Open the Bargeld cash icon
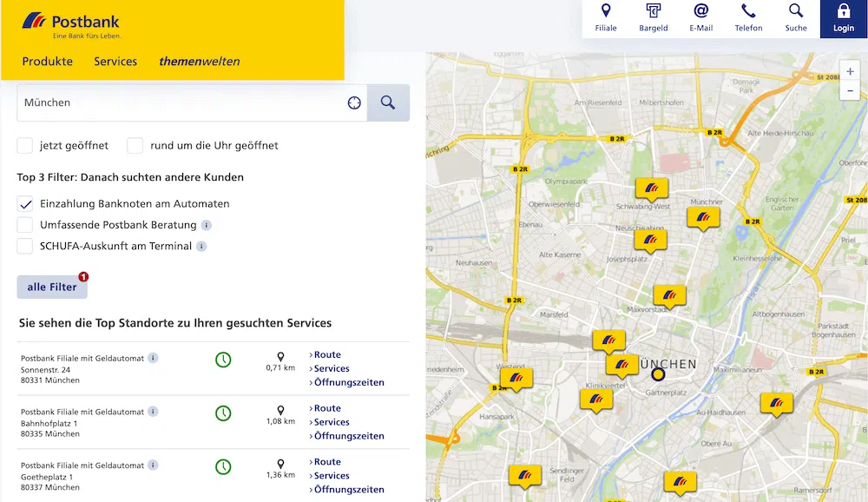 point(654,18)
